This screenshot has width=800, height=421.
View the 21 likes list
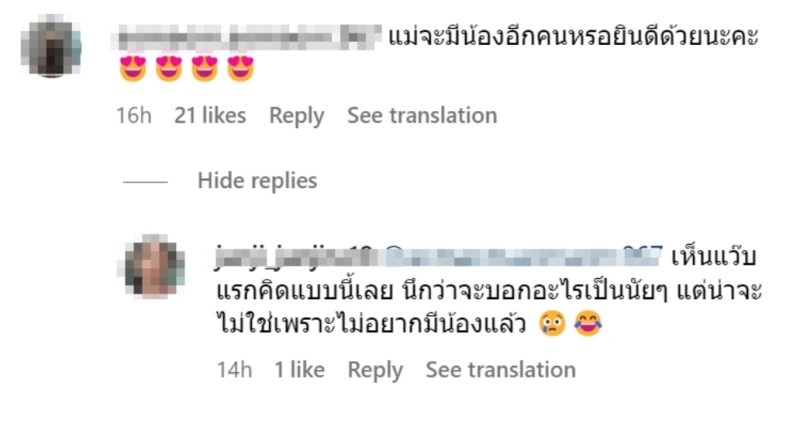210,116
